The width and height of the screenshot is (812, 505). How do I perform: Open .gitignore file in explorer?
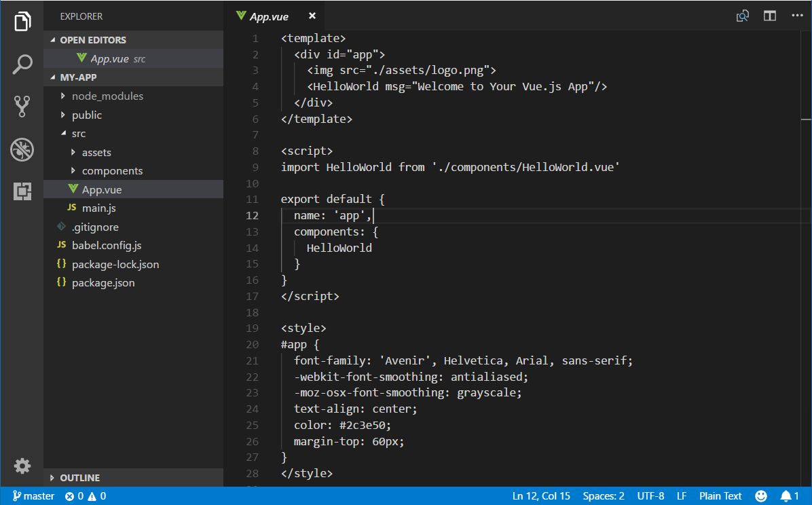[x=134, y=227]
